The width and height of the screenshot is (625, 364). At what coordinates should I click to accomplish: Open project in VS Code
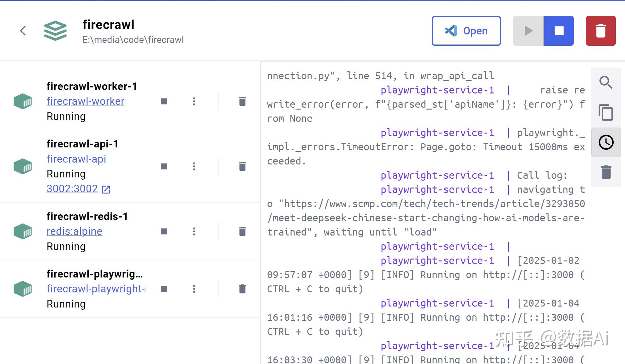[466, 31]
